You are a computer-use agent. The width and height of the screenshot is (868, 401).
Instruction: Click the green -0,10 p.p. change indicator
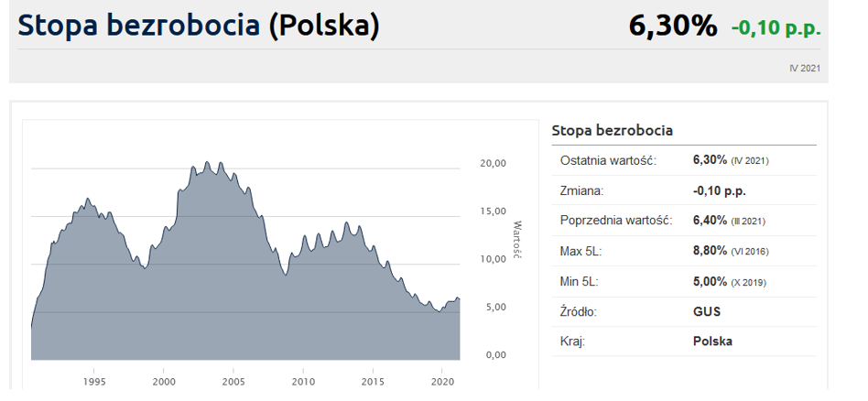[776, 27]
